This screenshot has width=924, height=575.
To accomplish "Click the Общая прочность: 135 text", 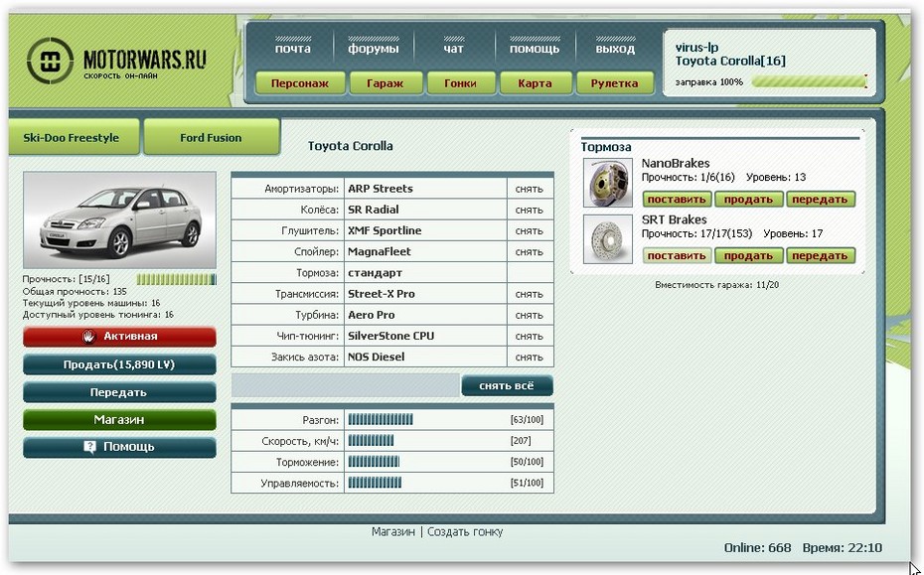I will pyautogui.click(x=75, y=292).
